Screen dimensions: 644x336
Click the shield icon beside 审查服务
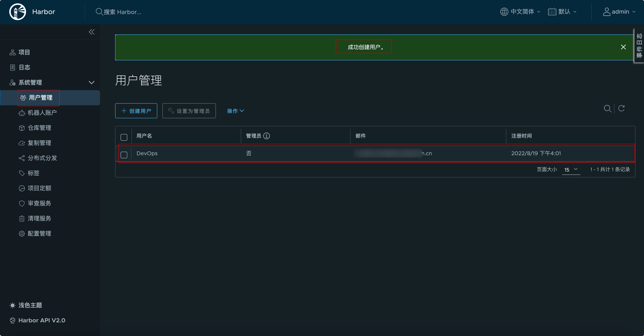click(x=22, y=203)
